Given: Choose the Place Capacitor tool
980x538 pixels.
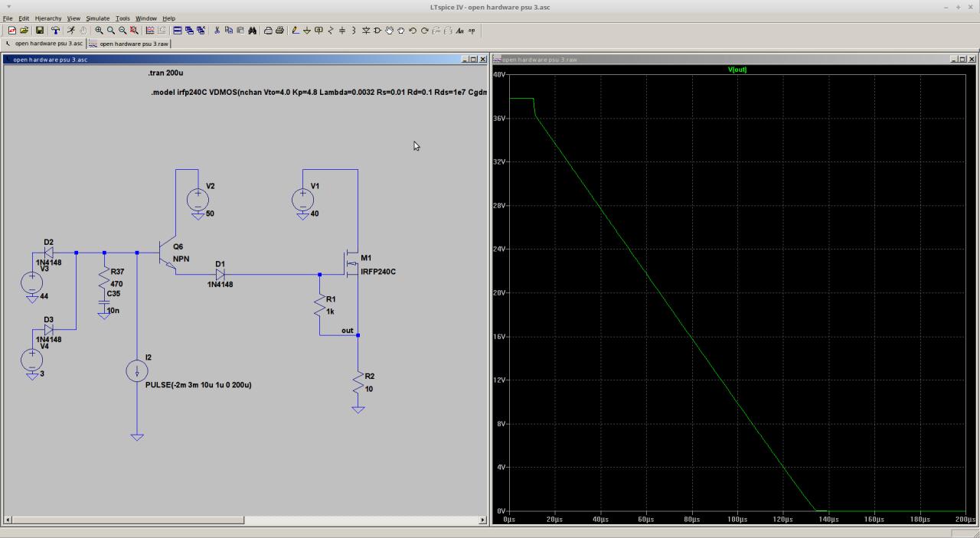Looking at the screenshot, I should (342, 31).
